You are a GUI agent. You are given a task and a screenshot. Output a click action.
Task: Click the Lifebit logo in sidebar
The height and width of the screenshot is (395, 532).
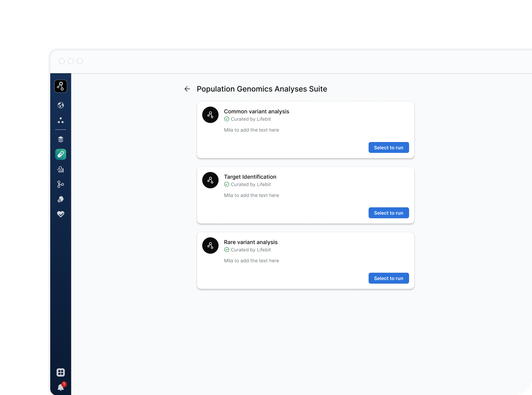(61, 86)
